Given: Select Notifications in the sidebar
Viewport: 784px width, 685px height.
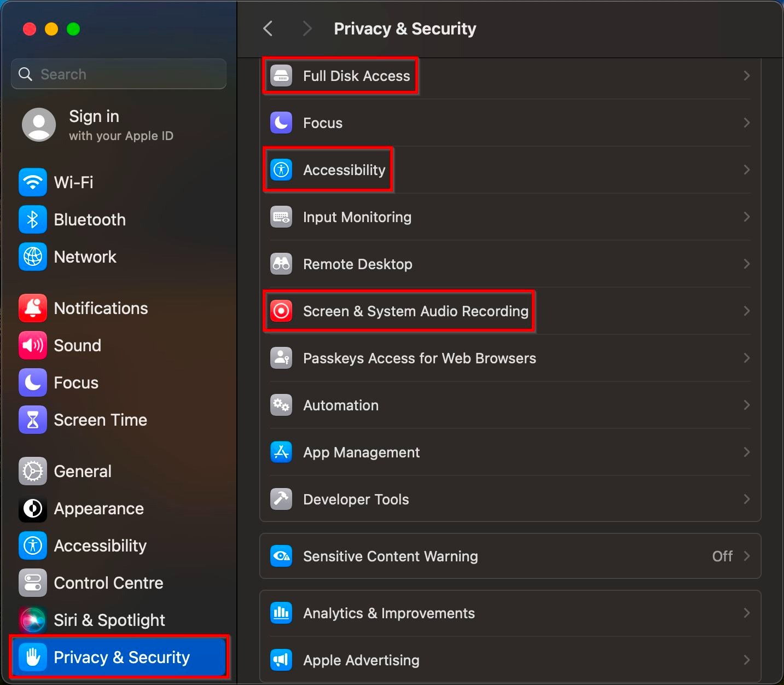Looking at the screenshot, I should pyautogui.click(x=101, y=308).
